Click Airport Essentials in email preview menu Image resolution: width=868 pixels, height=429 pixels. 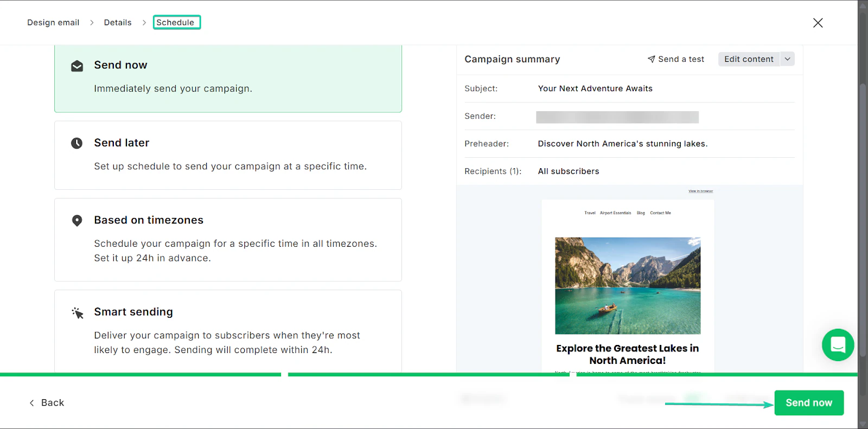615,213
